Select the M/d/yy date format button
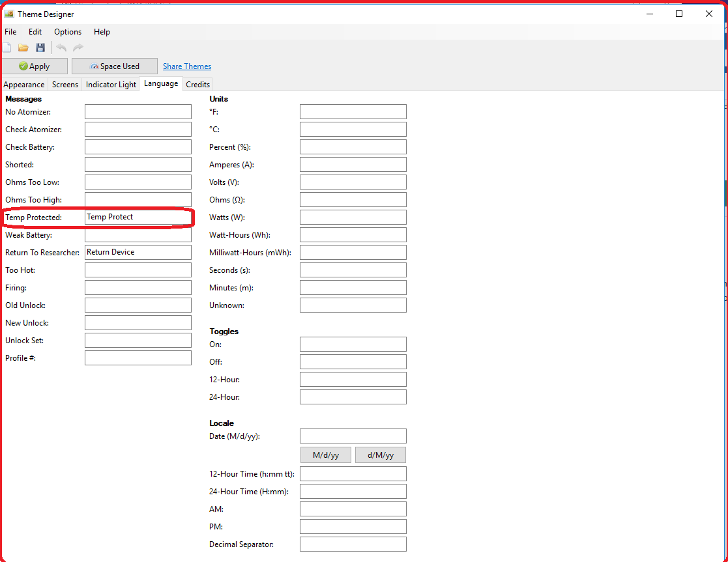The width and height of the screenshot is (728, 562). coord(326,455)
